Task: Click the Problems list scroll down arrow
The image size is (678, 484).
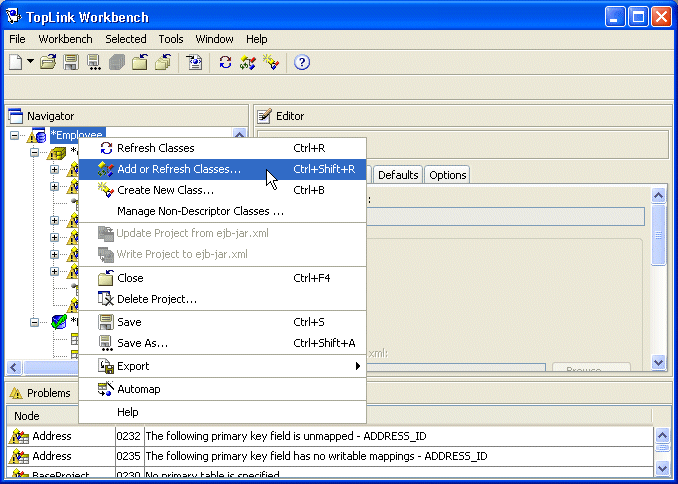Action: point(662,468)
